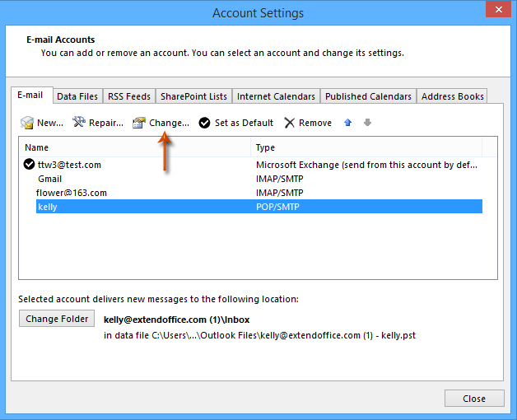The image size is (517, 420).
Task: Sort accounts by the Name column header
Action: point(136,147)
